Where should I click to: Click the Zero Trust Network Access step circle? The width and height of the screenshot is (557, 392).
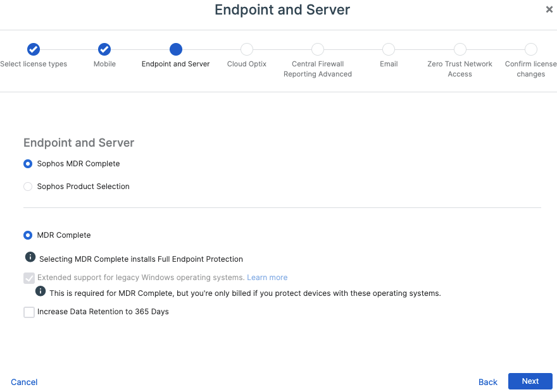[460, 49]
